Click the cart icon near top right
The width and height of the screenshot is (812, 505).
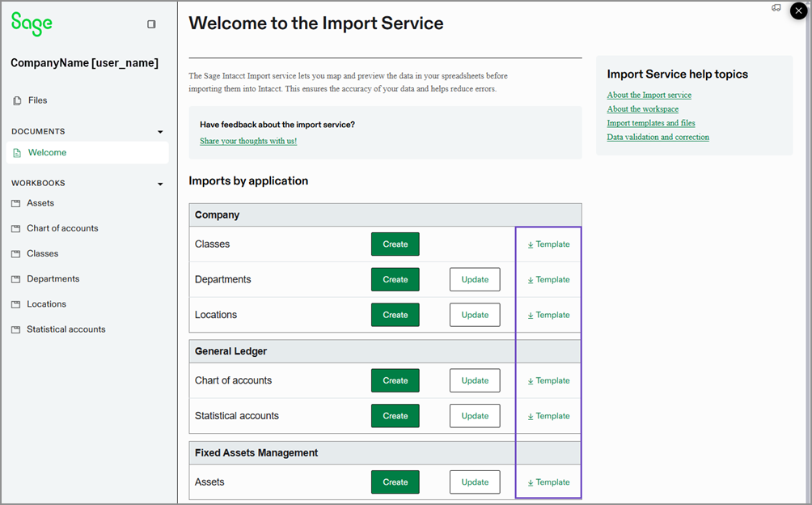point(776,9)
